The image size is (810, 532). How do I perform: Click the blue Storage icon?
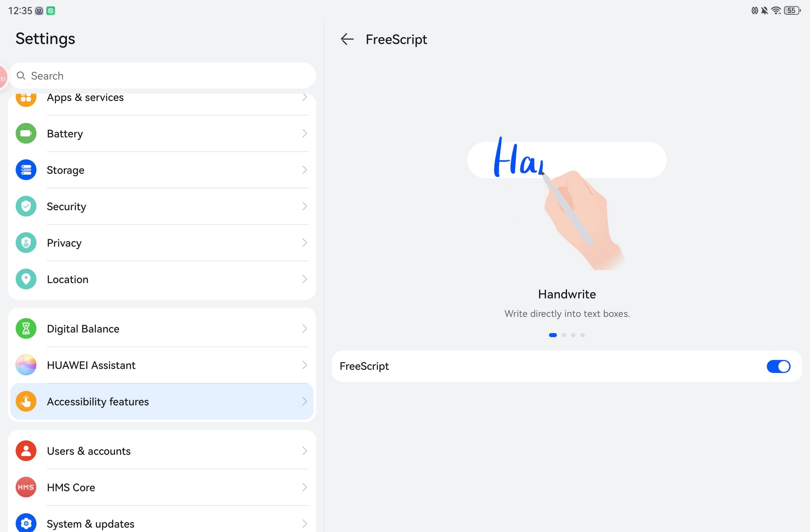coord(26,170)
